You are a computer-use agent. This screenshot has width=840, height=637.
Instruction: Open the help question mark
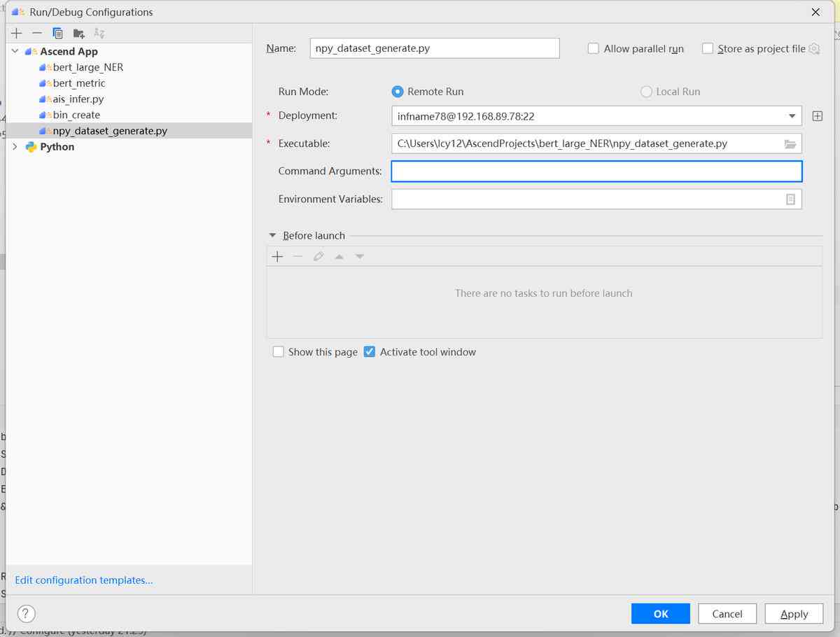coord(26,614)
